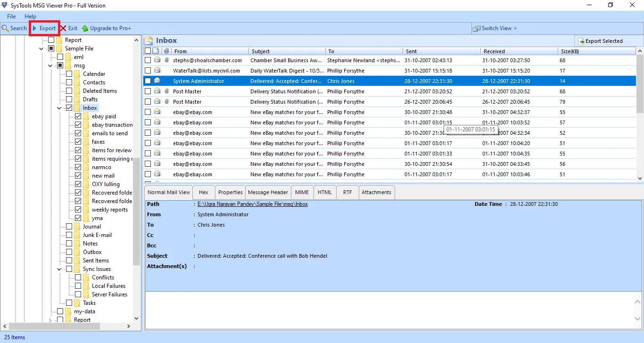The image size is (644, 343).
Task: Switch to the RTF tab
Action: coord(347,192)
